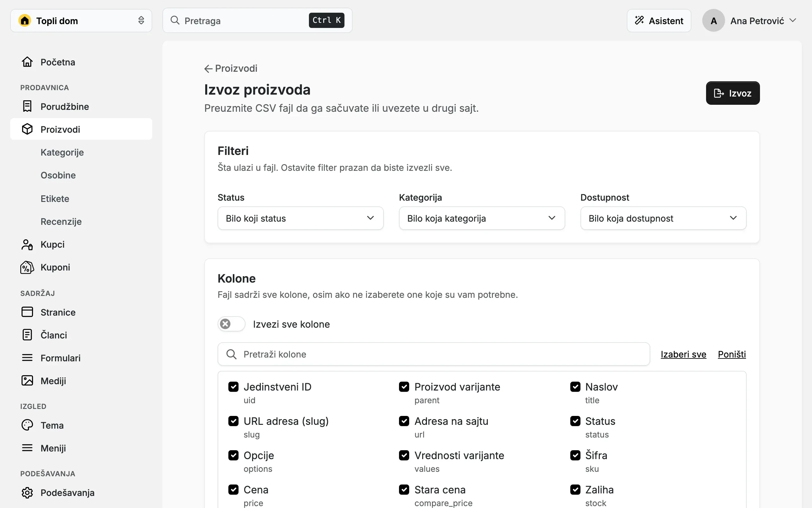The width and height of the screenshot is (812, 508).
Task: Click the Izaberi sve link
Action: (x=684, y=354)
